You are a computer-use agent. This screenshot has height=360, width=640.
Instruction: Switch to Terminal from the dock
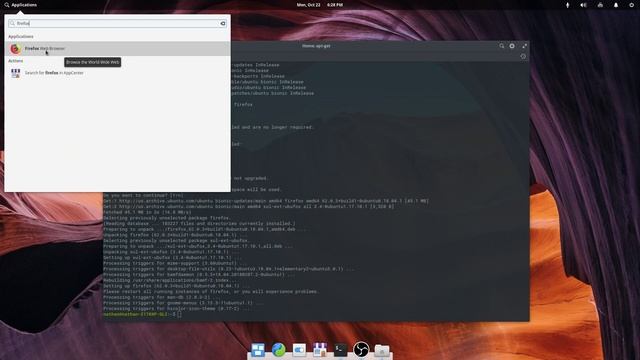pyautogui.click(x=340, y=350)
